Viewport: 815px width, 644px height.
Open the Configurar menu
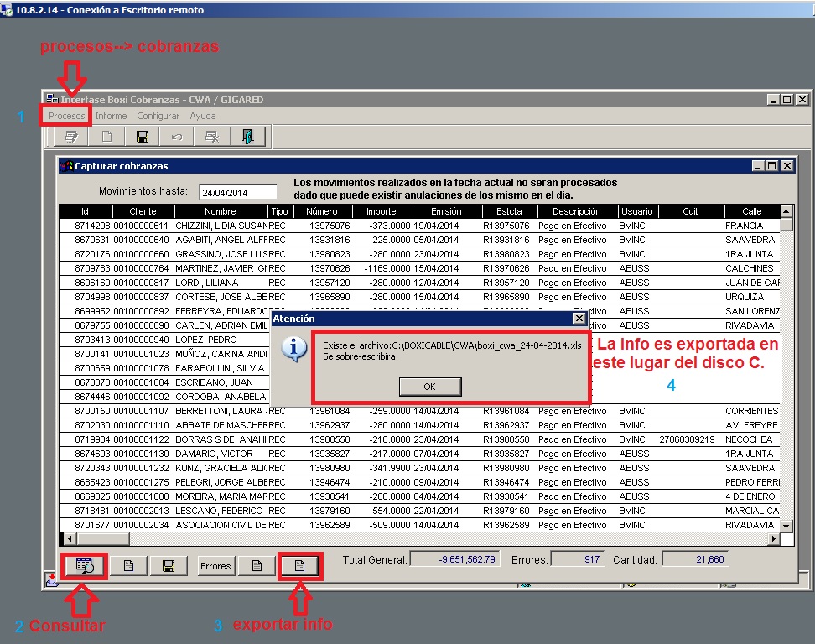pos(158,116)
